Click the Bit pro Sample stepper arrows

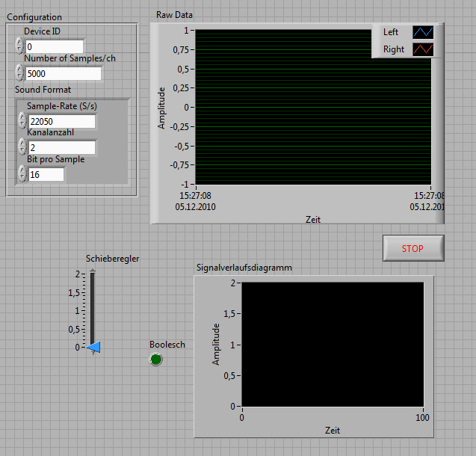[x=23, y=173]
